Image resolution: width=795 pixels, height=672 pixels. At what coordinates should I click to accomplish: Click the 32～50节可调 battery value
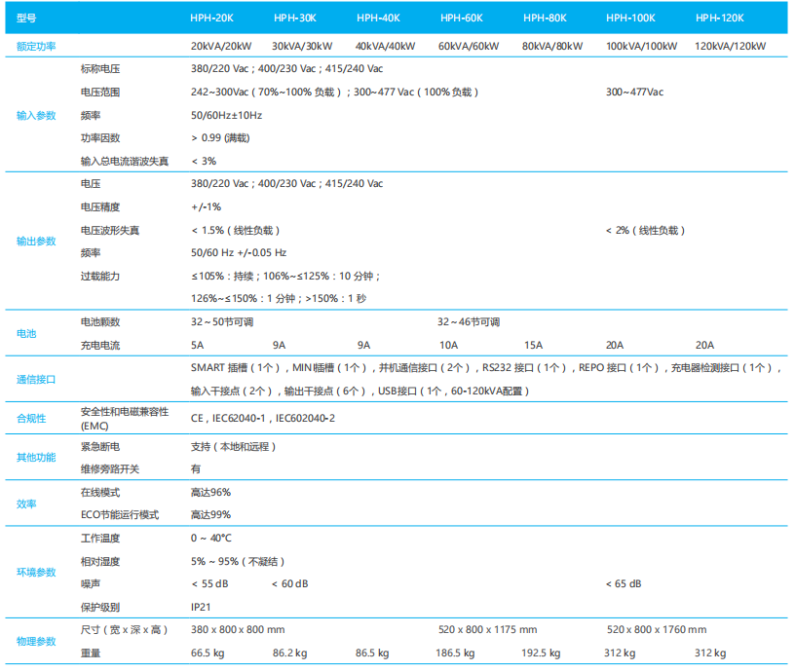click(222, 322)
